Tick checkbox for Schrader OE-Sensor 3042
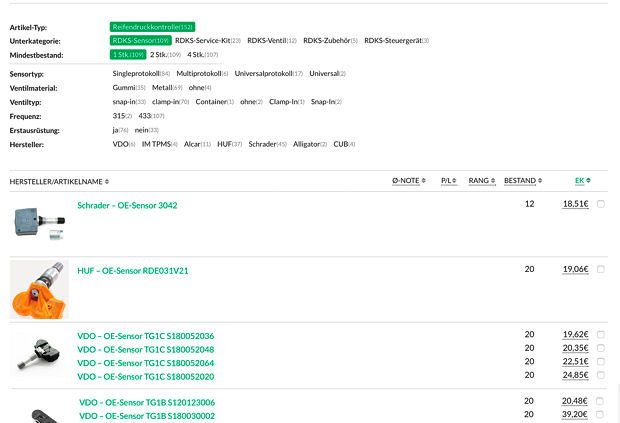 (x=601, y=204)
